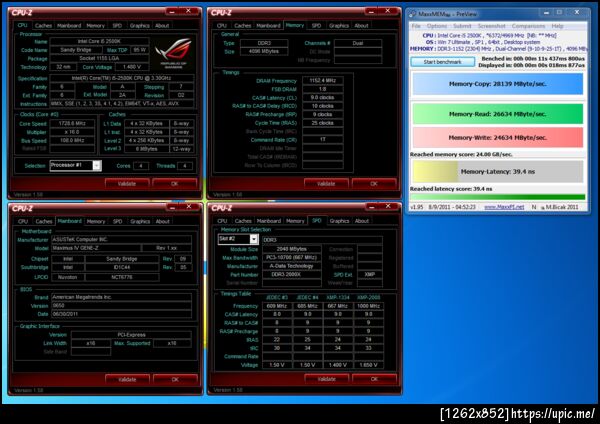Open the Mainboard tab in top-left CPU-Z window
The height and width of the screenshot is (424, 600).
tap(69, 26)
